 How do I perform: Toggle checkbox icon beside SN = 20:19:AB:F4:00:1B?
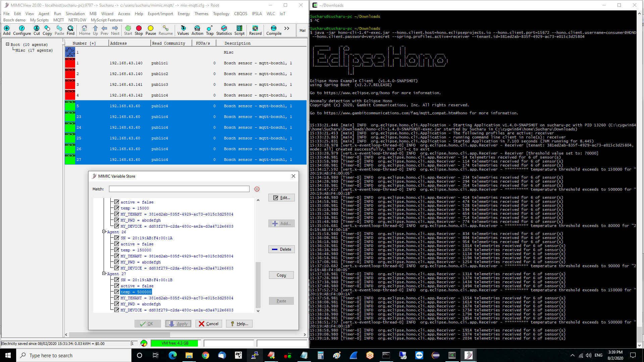(117, 280)
